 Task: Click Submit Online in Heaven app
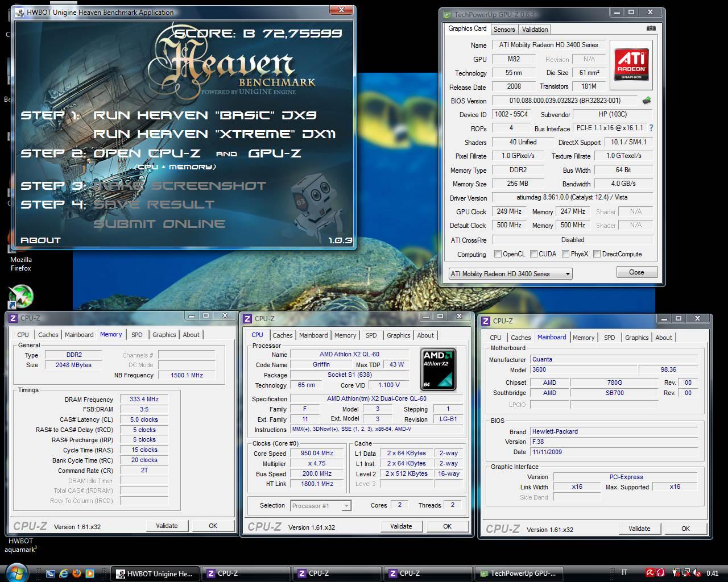coord(159,224)
